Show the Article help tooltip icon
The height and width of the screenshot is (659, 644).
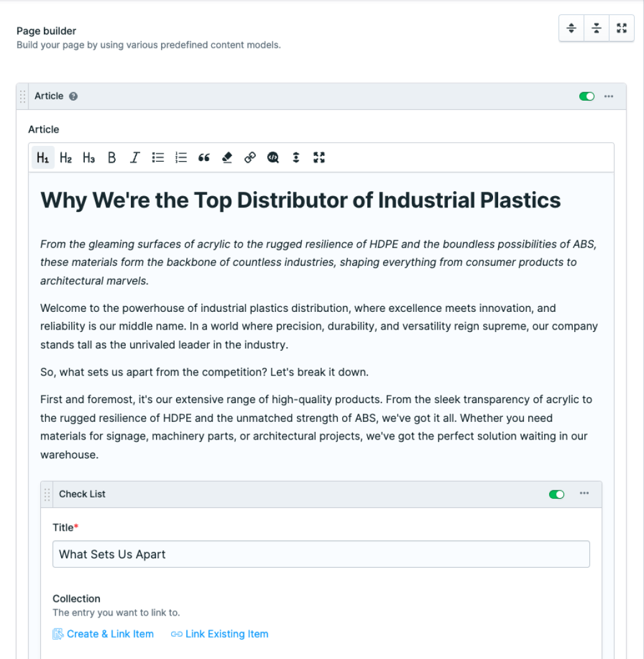coord(74,96)
